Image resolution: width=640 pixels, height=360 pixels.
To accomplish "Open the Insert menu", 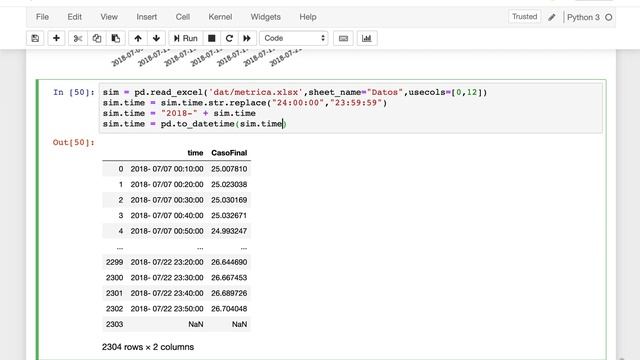I will tap(147, 17).
